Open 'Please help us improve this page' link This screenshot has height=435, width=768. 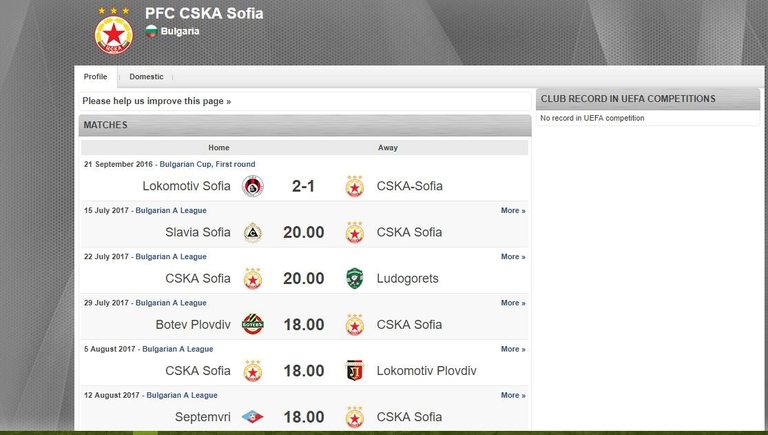click(x=156, y=101)
